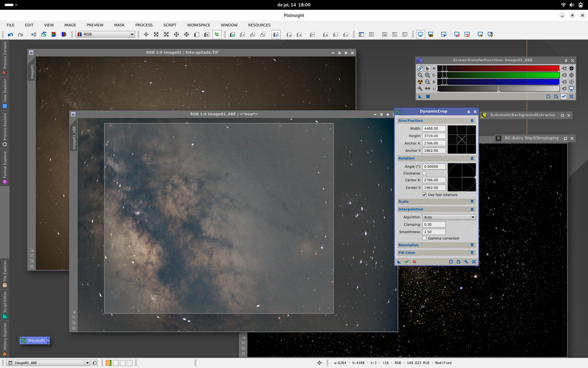This screenshot has height=368, width=588.
Task: Open PROCESS menu
Action: 144,25
